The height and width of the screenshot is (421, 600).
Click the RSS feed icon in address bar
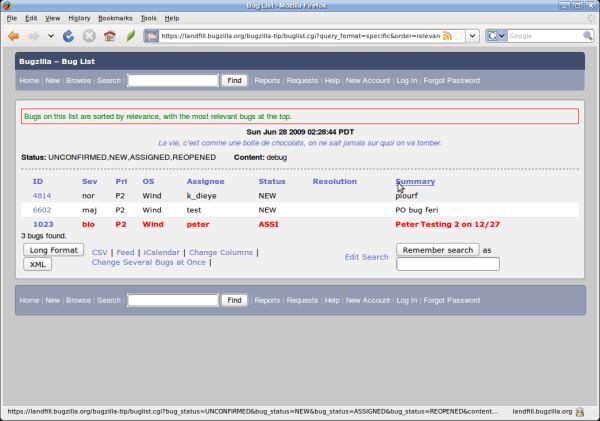[447, 36]
